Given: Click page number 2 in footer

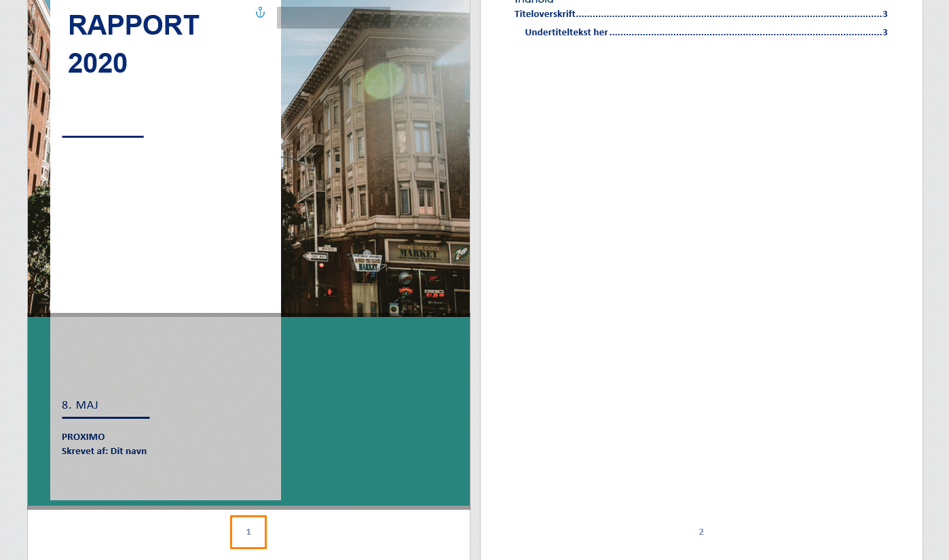Looking at the screenshot, I should click(701, 532).
